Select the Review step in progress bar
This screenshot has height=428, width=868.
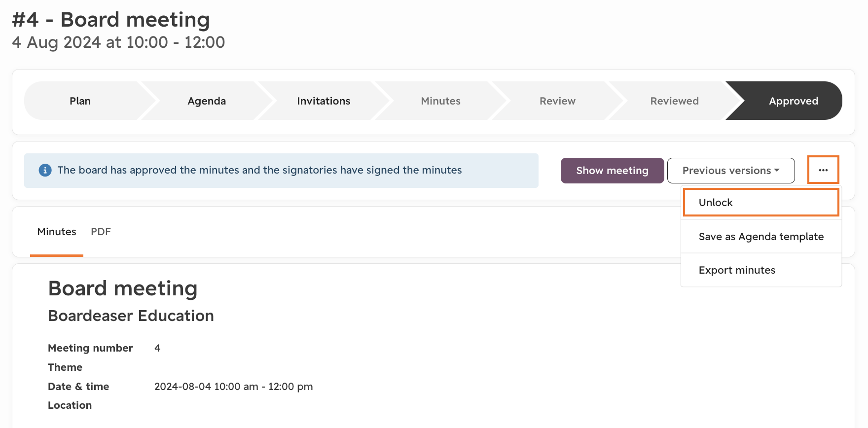pos(557,101)
